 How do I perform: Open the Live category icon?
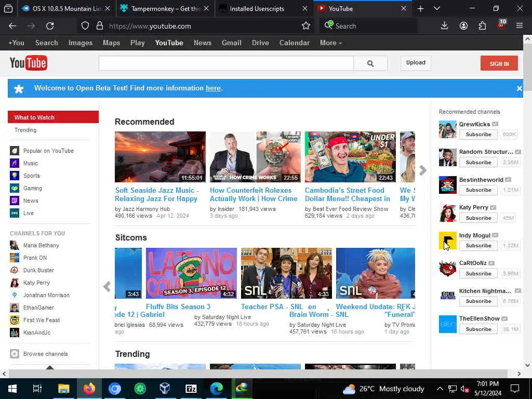coord(14,213)
